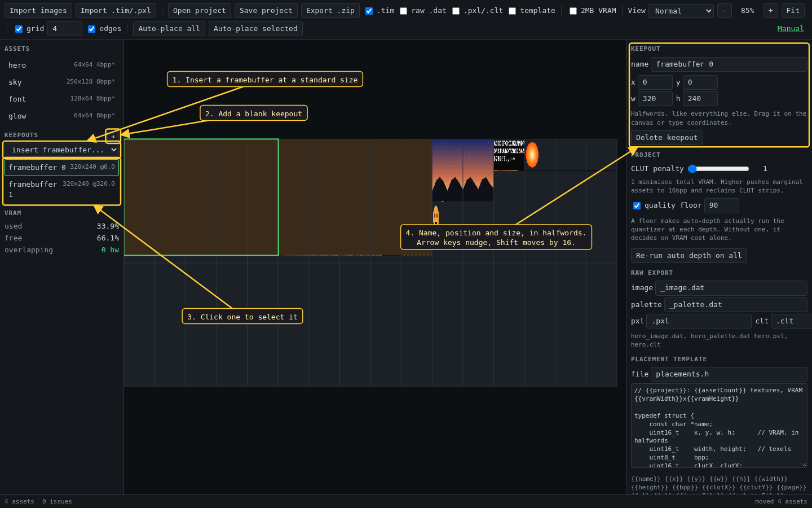
Task: Select the hero asset in the assets list
Action: (x=61, y=65)
